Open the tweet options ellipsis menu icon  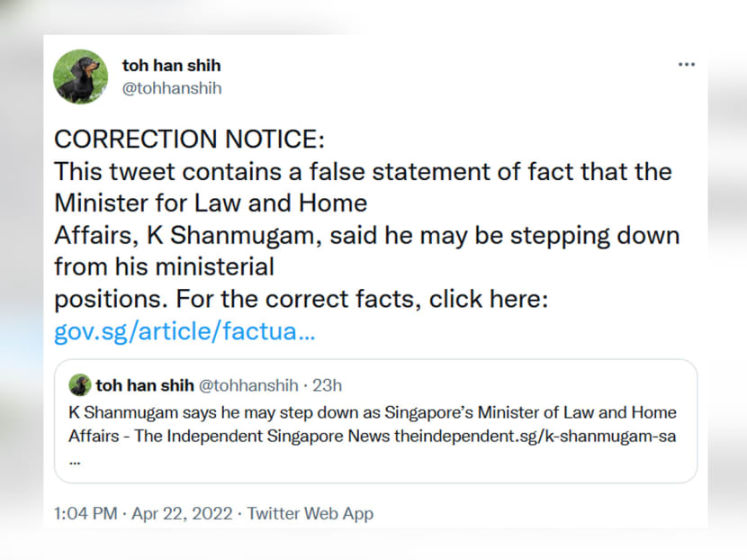[x=687, y=64]
